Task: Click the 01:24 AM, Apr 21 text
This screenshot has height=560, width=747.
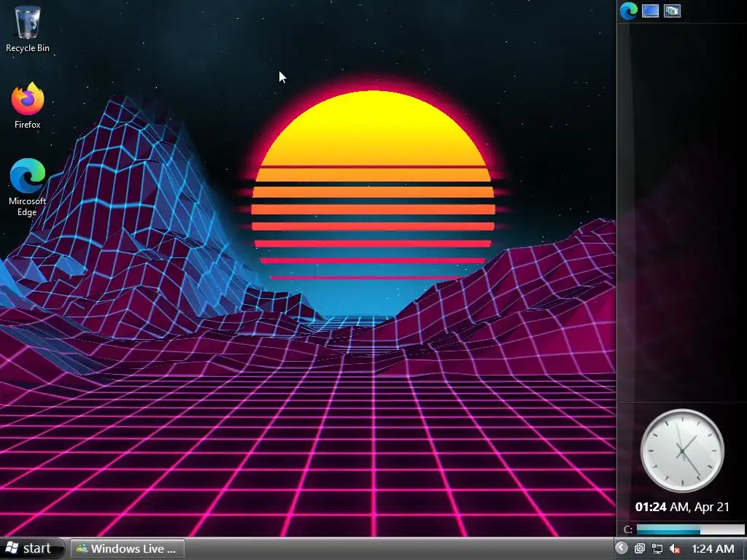Action: 682,507
